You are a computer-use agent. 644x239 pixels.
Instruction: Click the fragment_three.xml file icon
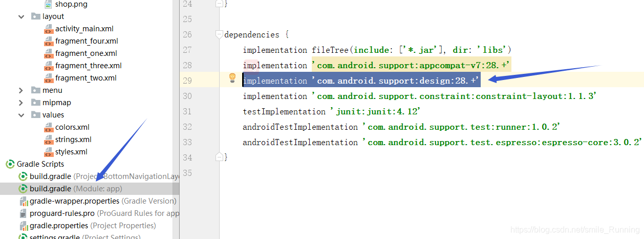48,66
